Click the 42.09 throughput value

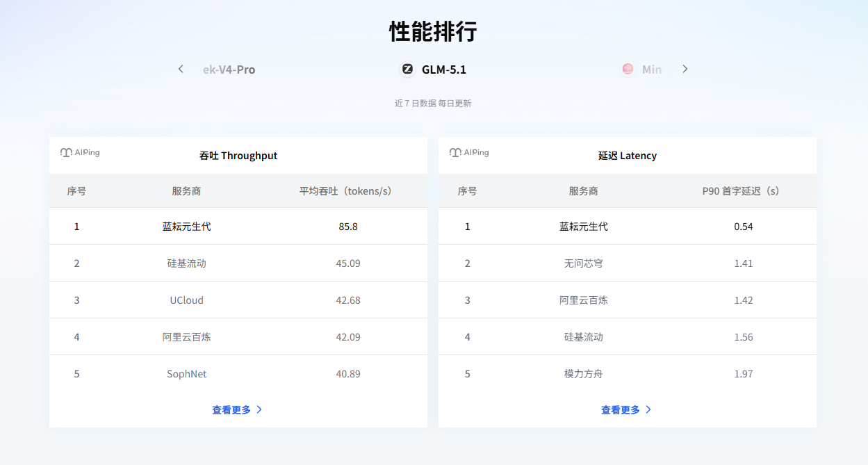coord(348,337)
